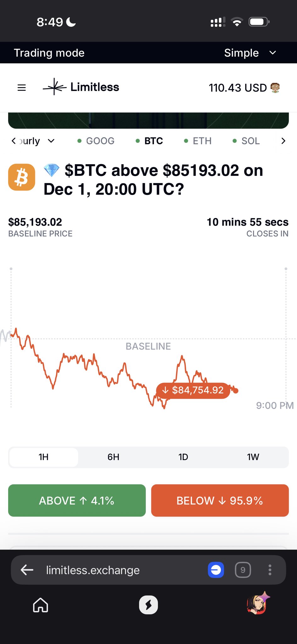Select the ETH market tab
Image resolution: width=297 pixels, height=644 pixels.
[198, 141]
